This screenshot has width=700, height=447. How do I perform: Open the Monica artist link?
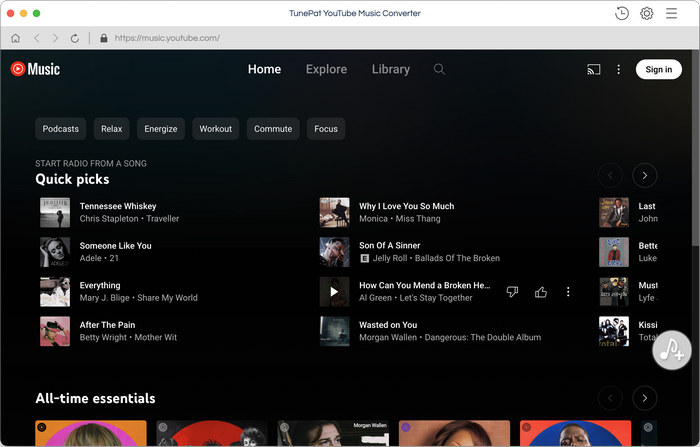(373, 219)
